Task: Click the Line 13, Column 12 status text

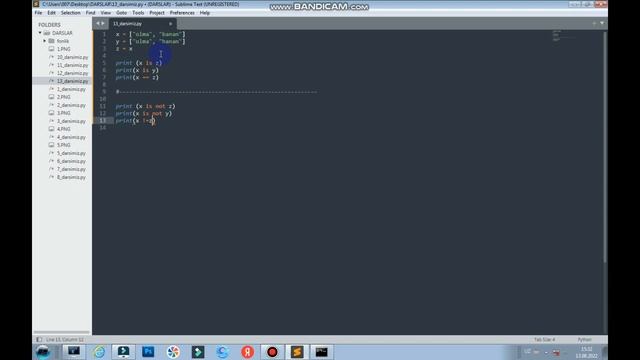Action: pyautogui.click(x=64, y=340)
